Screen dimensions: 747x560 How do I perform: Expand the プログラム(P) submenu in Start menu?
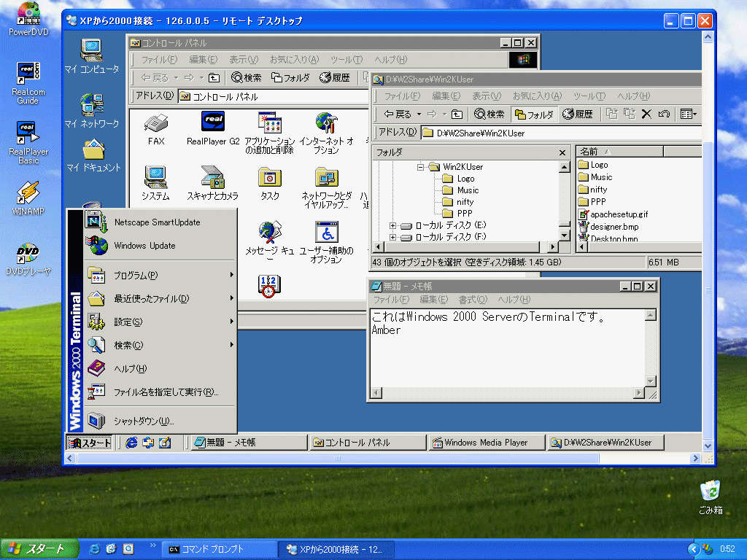[160, 275]
